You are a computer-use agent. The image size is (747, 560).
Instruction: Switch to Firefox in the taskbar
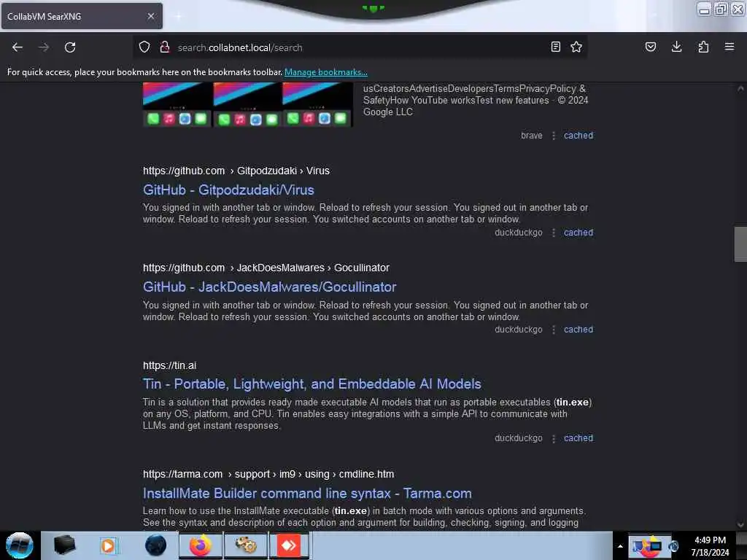(x=201, y=545)
